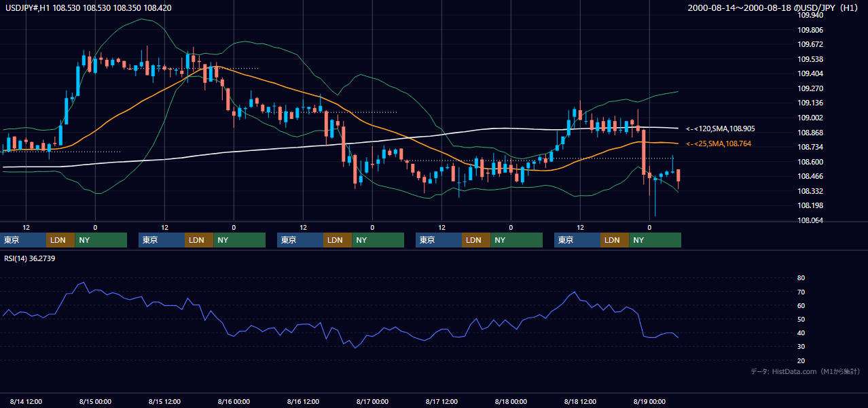
Task: Select the 8/19 00:00 date label
Action: [x=650, y=401]
